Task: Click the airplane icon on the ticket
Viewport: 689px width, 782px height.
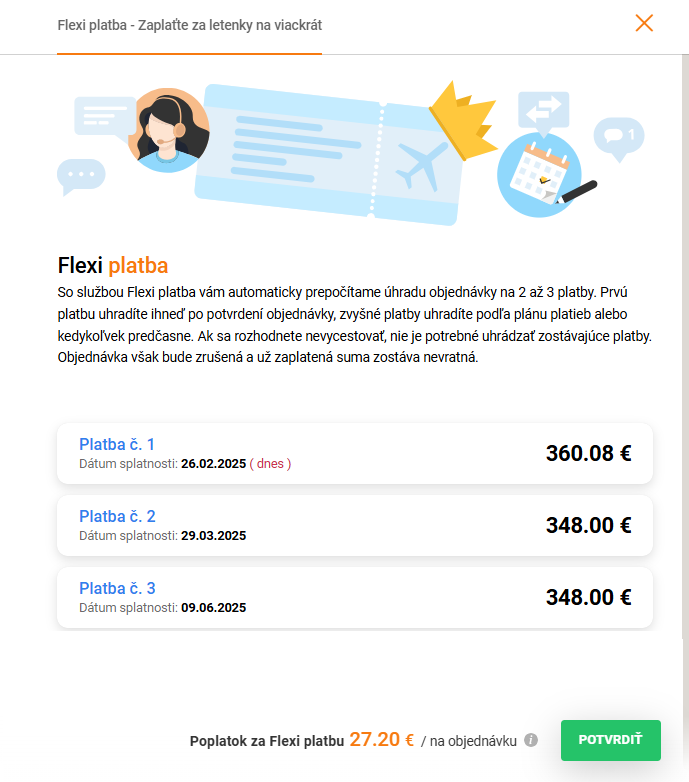Action: click(x=421, y=165)
